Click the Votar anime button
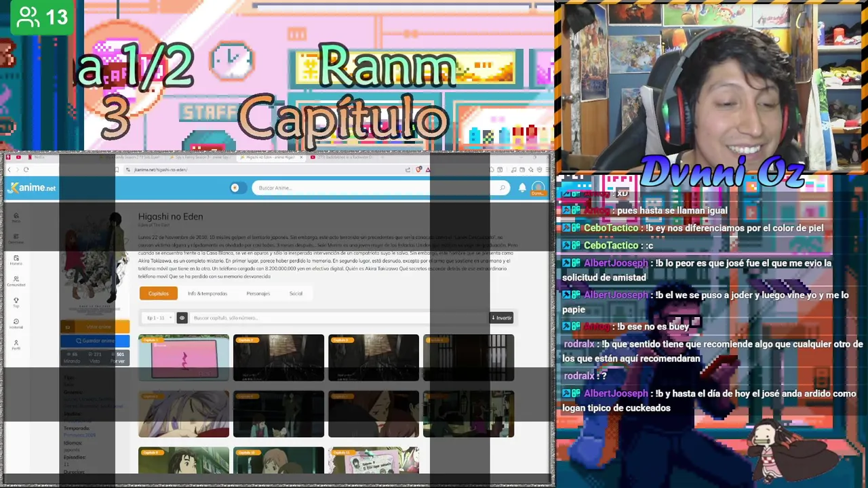Screen dimensions: 868x488 tap(95, 327)
